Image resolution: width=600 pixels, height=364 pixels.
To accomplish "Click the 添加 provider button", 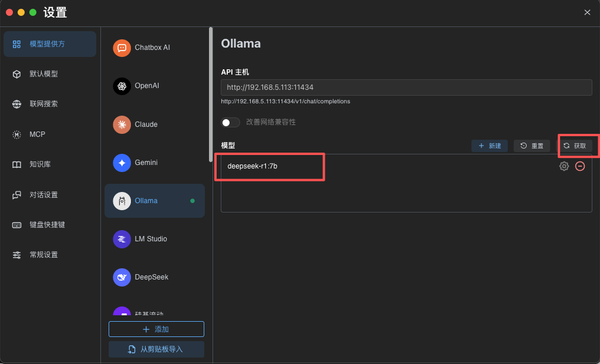I will pos(156,329).
